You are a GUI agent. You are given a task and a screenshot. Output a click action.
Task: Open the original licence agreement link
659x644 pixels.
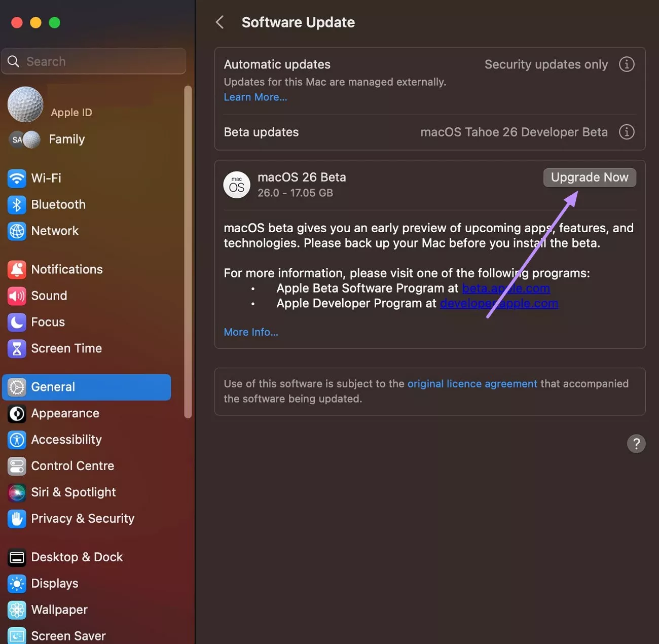[472, 384]
